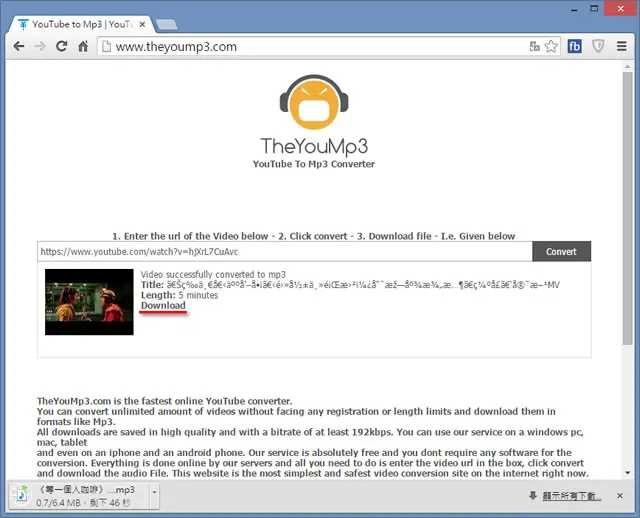
Task: Close the YouTube to Mp3 tab
Action: coord(142,24)
